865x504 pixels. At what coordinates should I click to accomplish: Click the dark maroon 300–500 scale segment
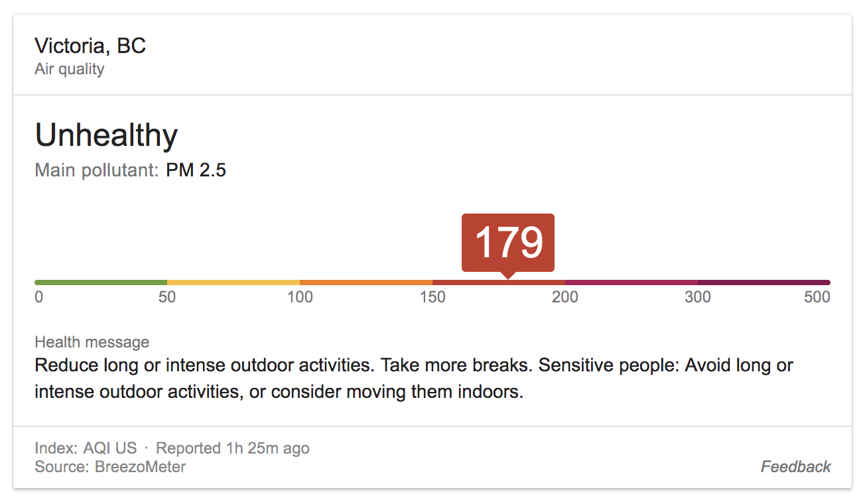tap(764, 283)
